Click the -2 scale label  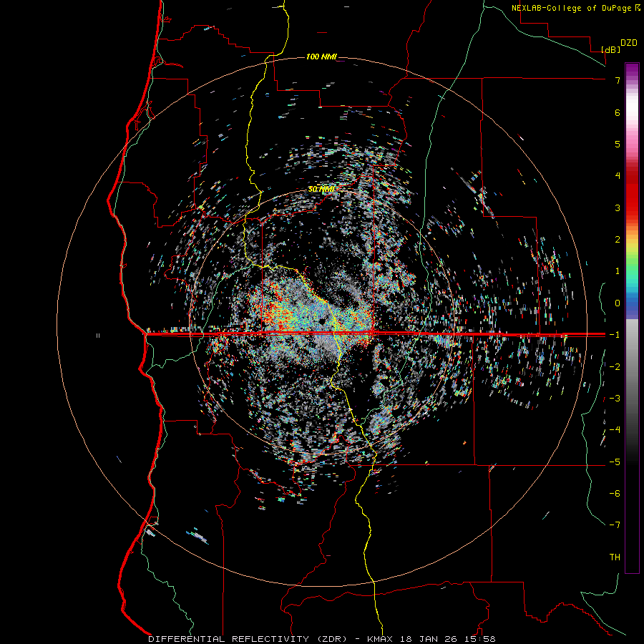coord(615,366)
